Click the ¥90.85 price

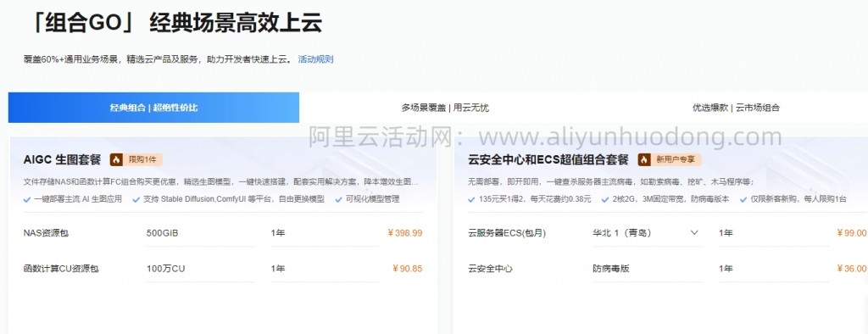(x=407, y=269)
